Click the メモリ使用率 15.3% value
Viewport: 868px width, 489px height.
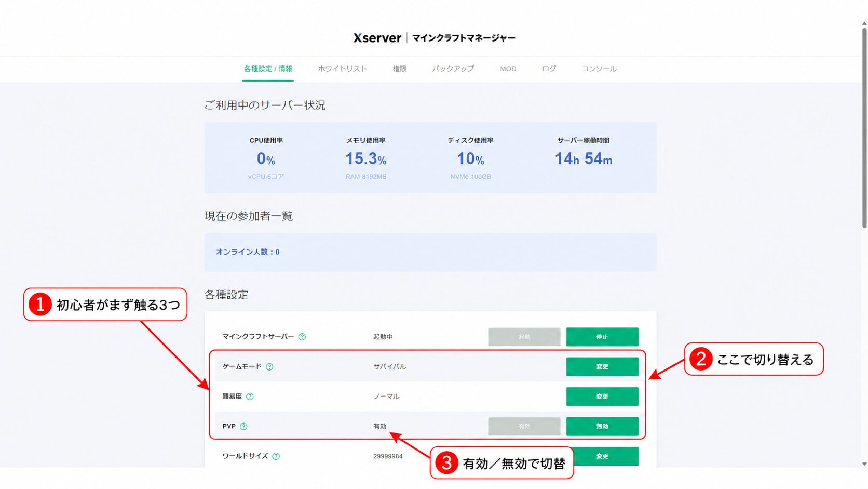366,158
